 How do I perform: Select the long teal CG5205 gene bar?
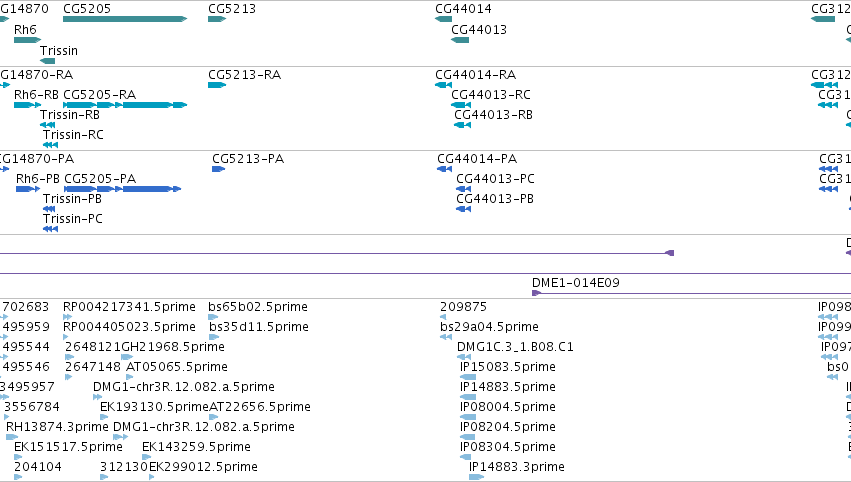click(x=125, y=19)
